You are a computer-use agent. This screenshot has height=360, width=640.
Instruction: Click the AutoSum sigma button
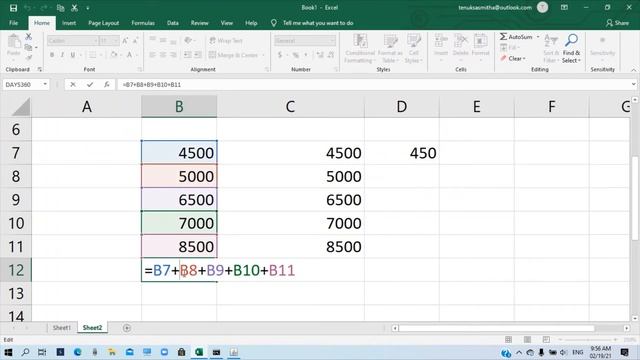516,37
